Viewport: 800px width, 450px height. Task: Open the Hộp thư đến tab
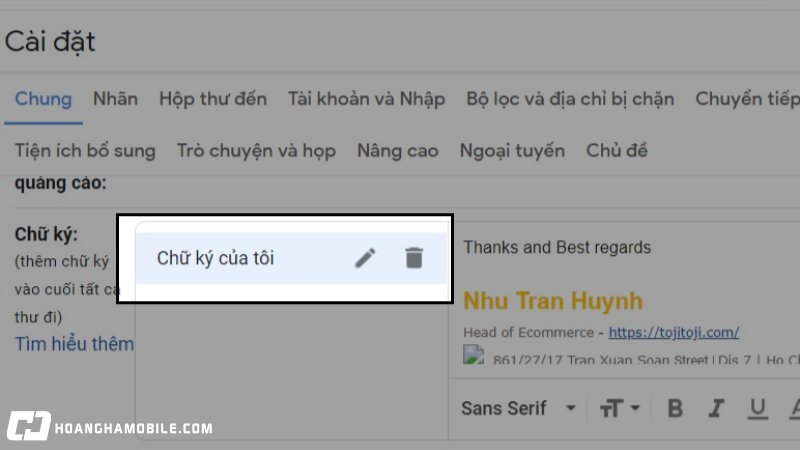(x=213, y=98)
